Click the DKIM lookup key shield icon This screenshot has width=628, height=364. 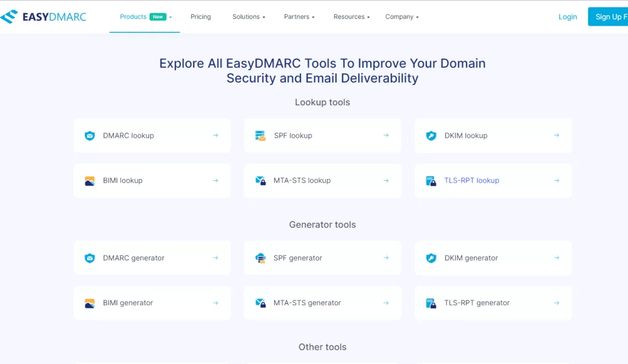[431, 135]
